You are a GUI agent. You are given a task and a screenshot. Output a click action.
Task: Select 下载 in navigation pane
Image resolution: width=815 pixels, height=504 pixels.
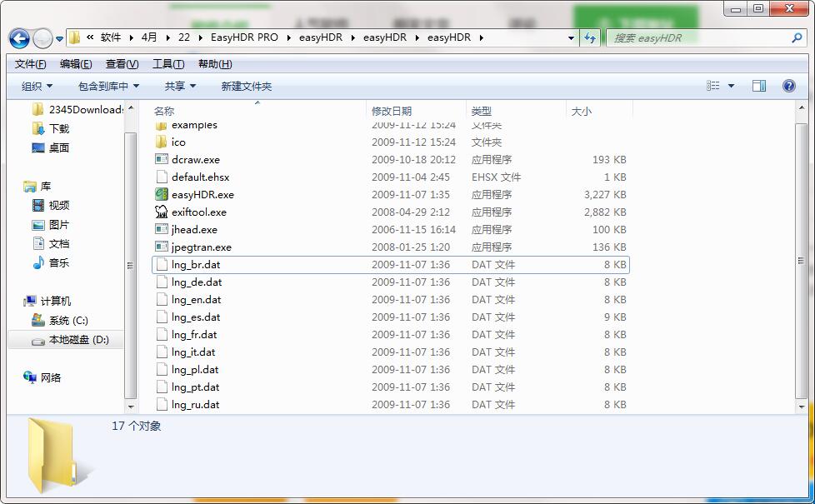point(51,128)
